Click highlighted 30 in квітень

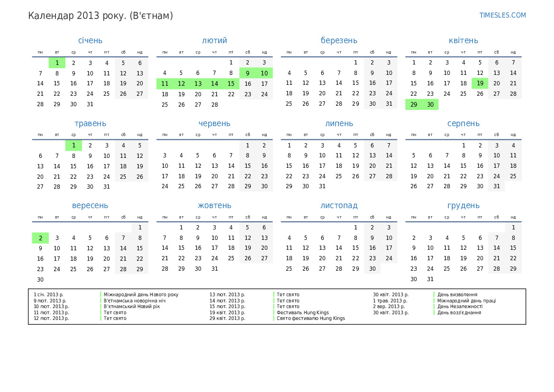coord(430,105)
